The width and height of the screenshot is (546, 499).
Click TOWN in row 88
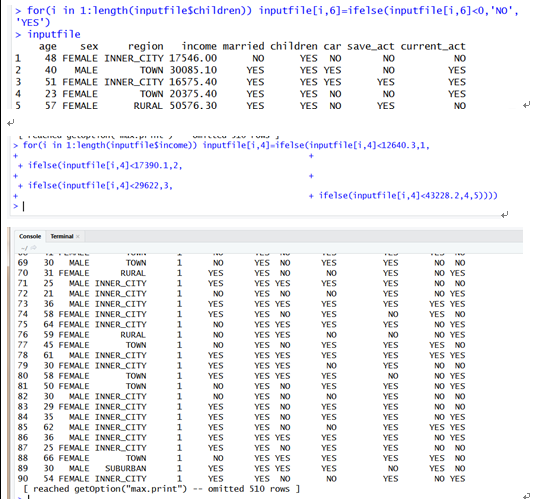(x=136, y=458)
